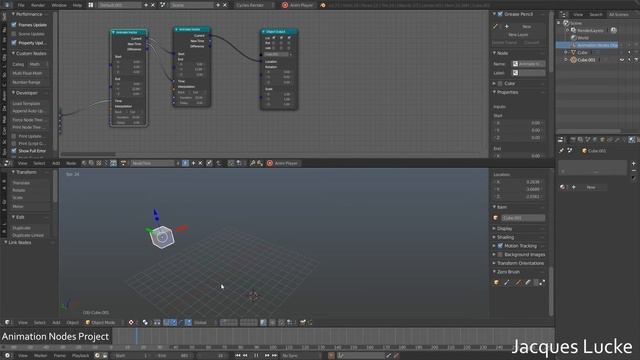Collapse the Object Output node

[x=264, y=32]
